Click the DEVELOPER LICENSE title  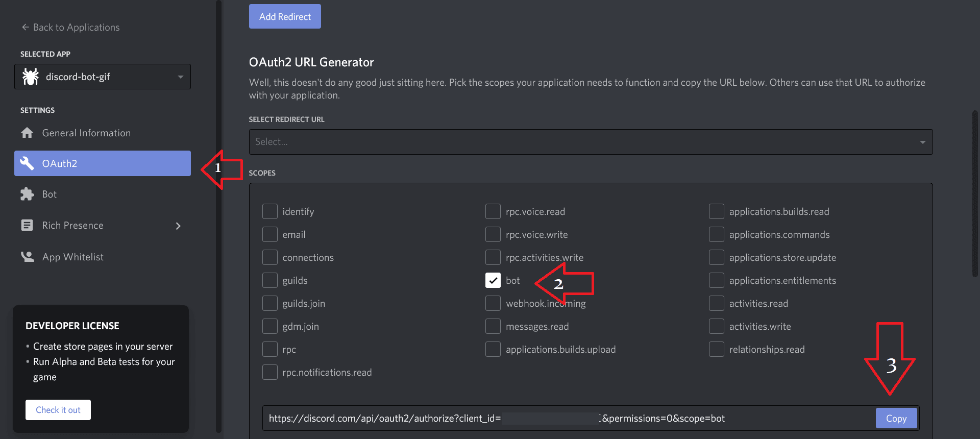coord(72,326)
